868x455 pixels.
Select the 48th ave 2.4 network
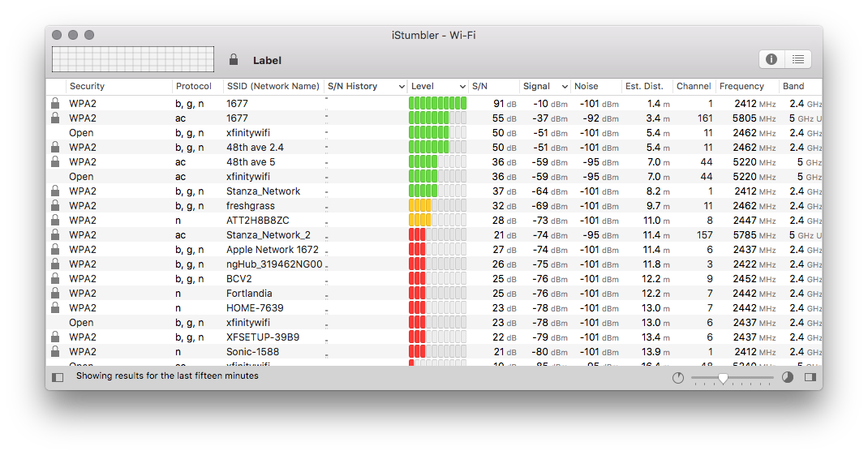coord(255,148)
